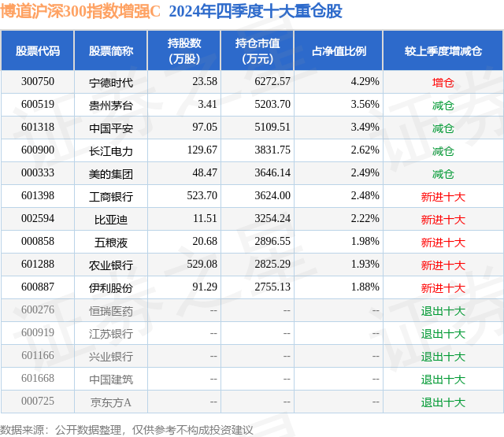Click the 持仓市值(万元) column header
The width and height of the screenshot is (504, 437).
point(258,50)
